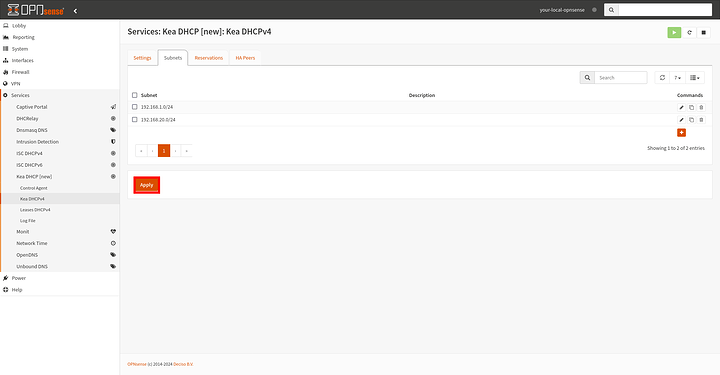Click the OPNsense logo
Viewport: 720px width, 375px height.
pos(36,10)
